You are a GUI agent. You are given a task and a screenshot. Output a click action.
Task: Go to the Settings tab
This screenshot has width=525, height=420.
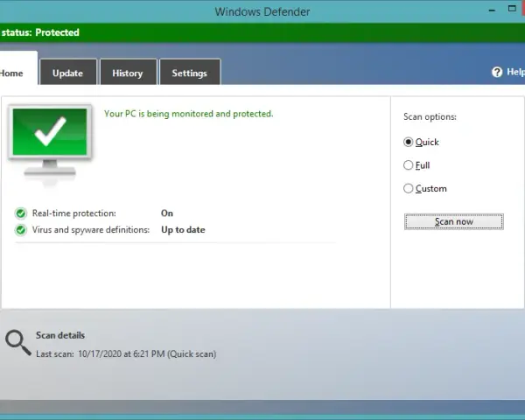click(x=190, y=72)
